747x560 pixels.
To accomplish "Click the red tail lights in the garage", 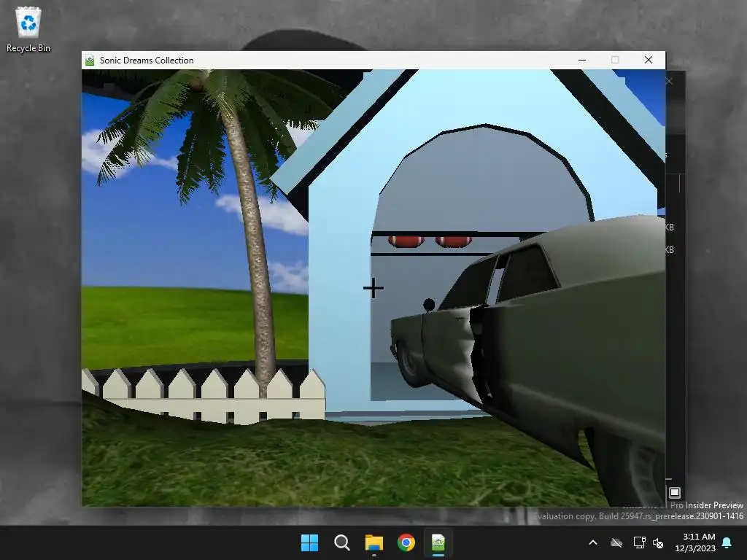I will (x=430, y=241).
